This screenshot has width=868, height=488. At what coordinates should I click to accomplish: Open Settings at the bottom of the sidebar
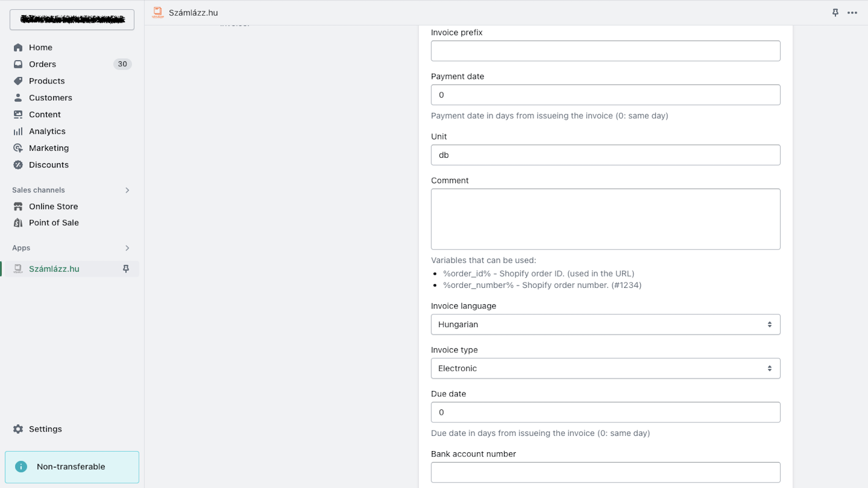point(46,428)
